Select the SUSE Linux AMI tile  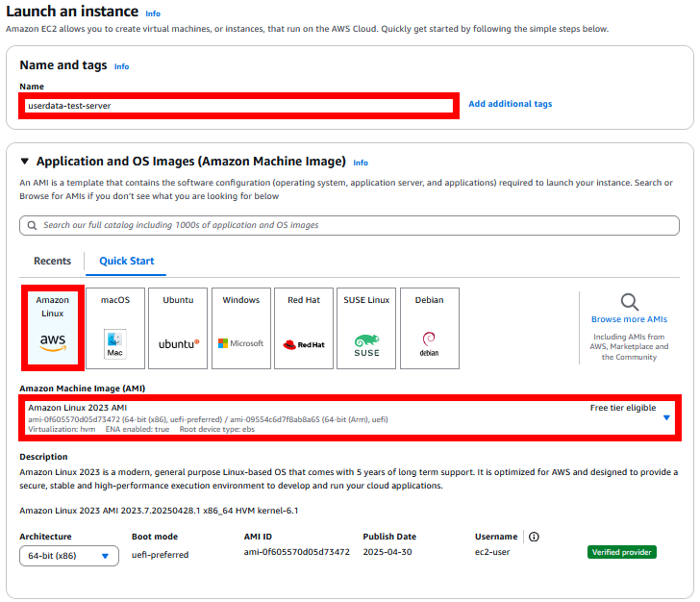366,328
